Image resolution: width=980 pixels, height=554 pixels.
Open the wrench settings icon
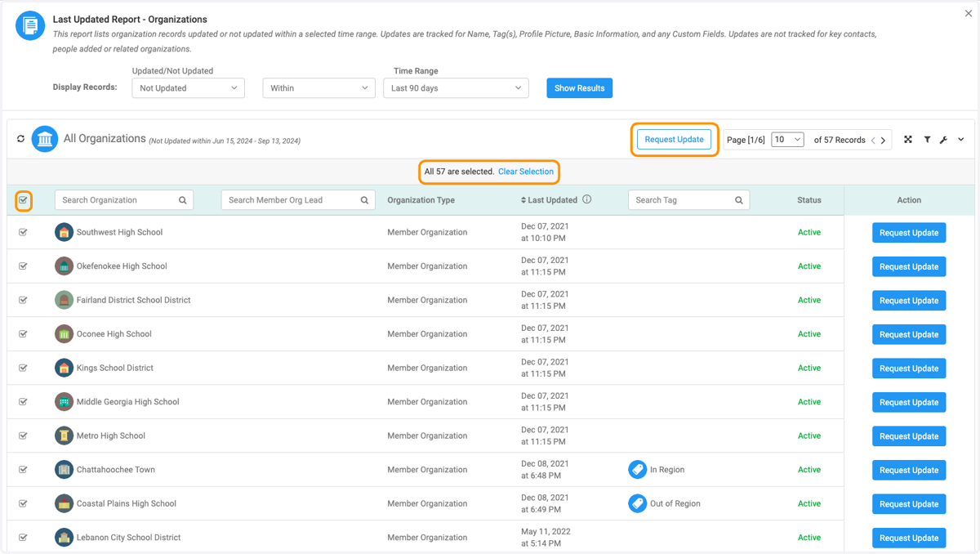click(943, 140)
